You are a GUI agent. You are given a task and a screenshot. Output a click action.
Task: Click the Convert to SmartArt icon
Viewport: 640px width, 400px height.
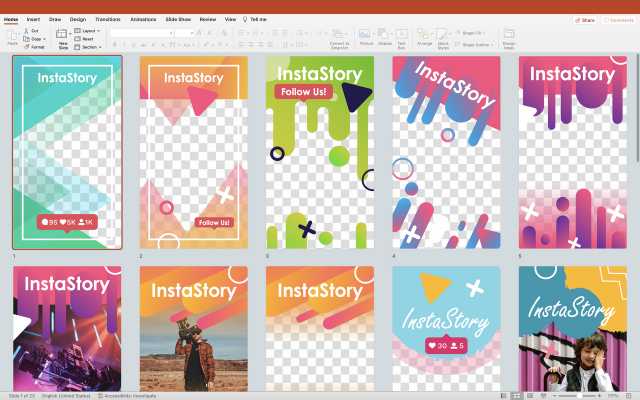tap(339, 36)
